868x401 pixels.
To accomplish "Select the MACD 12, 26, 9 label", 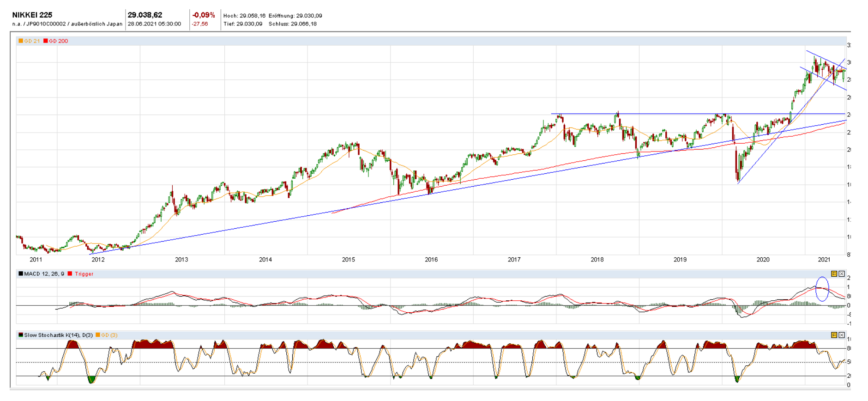I will tap(44, 274).
